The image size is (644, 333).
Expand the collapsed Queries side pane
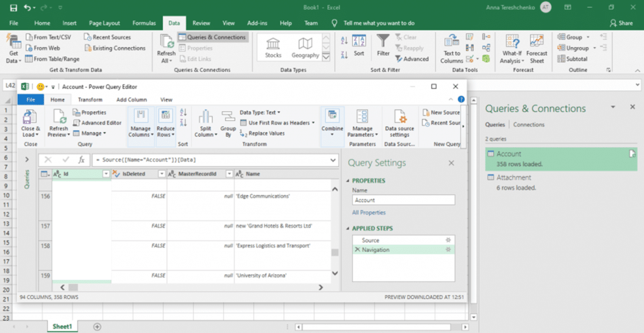click(x=27, y=159)
